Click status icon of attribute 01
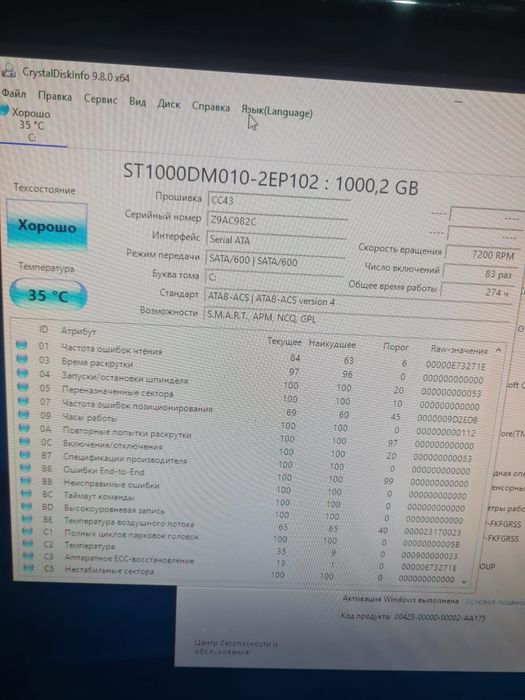The height and width of the screenshot is (700, 525). (x=21, y=345)
